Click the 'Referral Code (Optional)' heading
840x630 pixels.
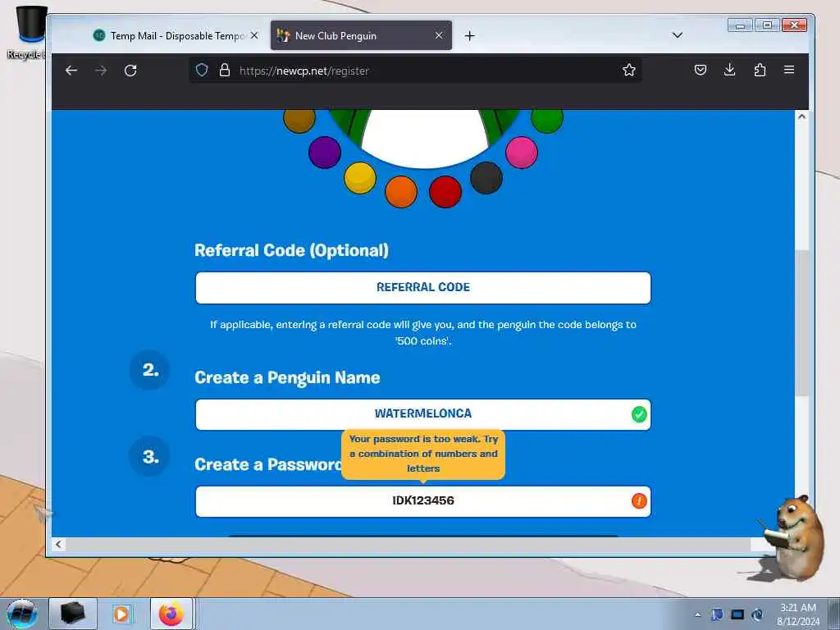(x=291, y=250)
